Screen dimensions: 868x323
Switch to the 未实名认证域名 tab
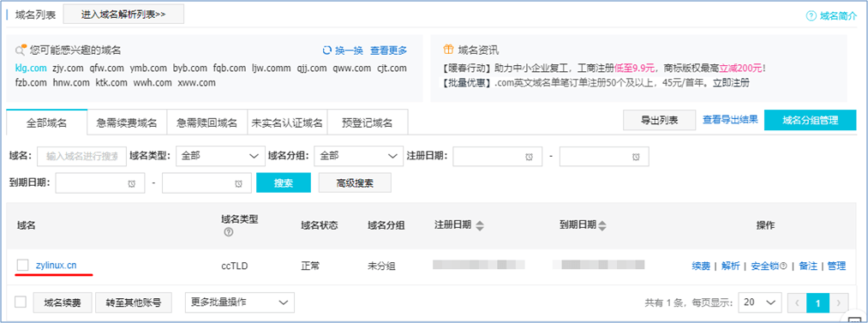pos(287,123)
